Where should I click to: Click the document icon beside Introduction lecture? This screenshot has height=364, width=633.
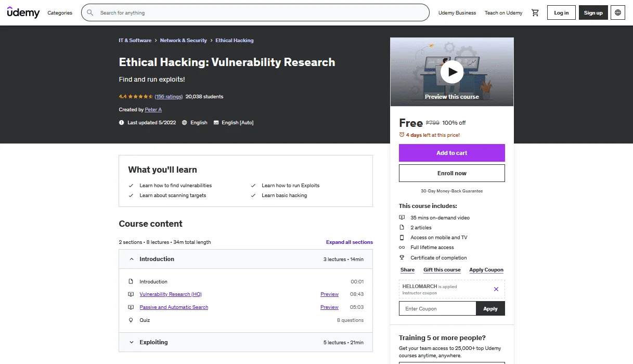pyautogui.click(x=131, y=281)
